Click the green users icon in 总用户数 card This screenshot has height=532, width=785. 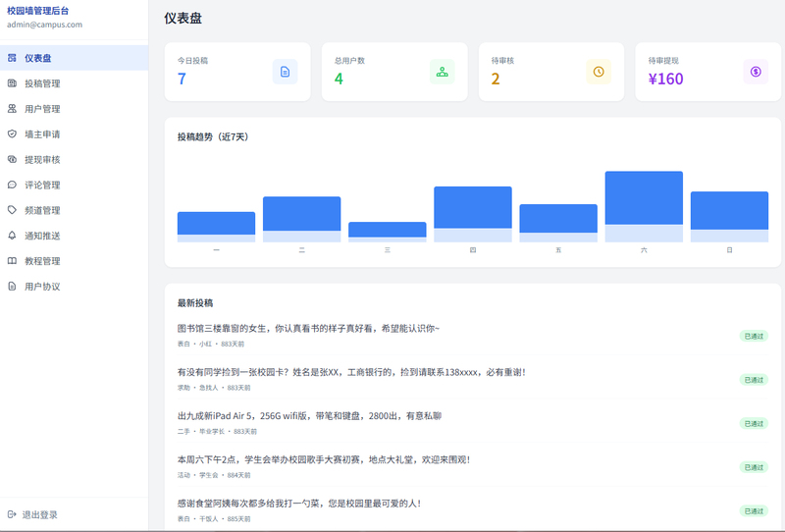pyautogui.click(x=443, y=72)
